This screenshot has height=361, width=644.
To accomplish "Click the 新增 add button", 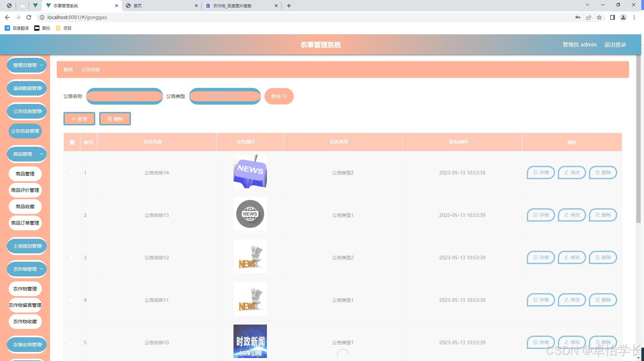I will [x=79, y=119].
